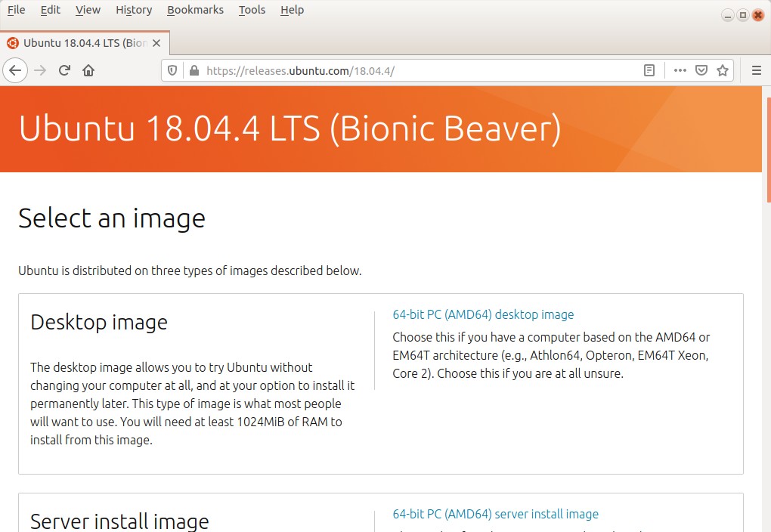The width and height of the screenshot is (771, 532).
Task: Toggle reader view icon in address bar
Action: tap(649, 70)
